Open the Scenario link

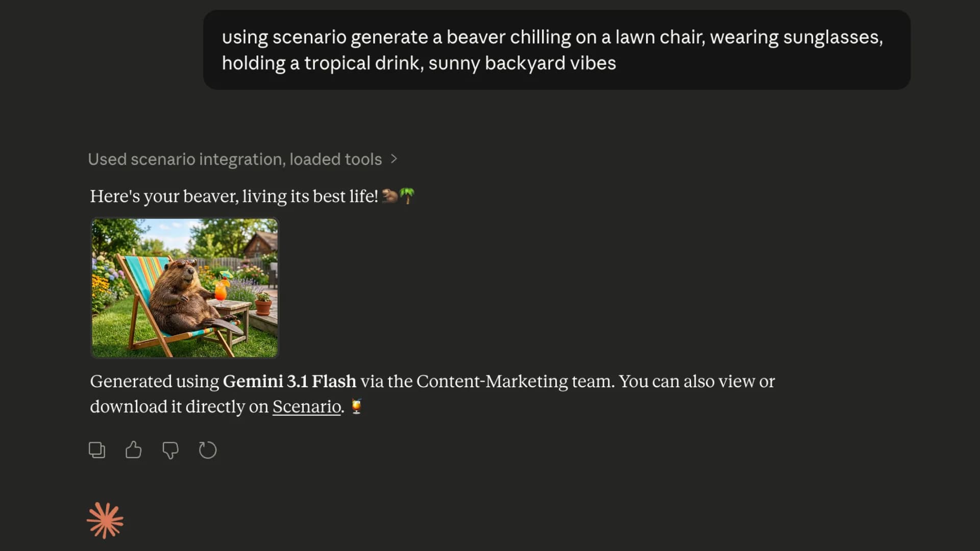click(306, 407)
